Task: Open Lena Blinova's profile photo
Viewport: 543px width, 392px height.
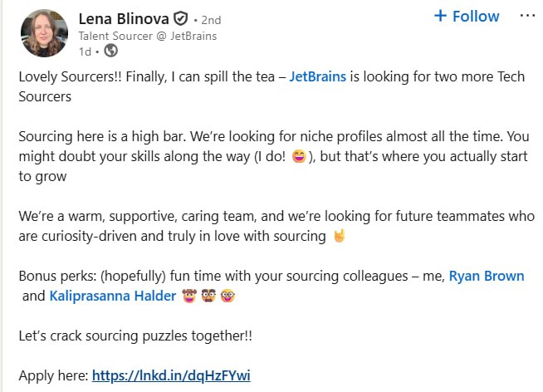Action: (x=44, y=32)
